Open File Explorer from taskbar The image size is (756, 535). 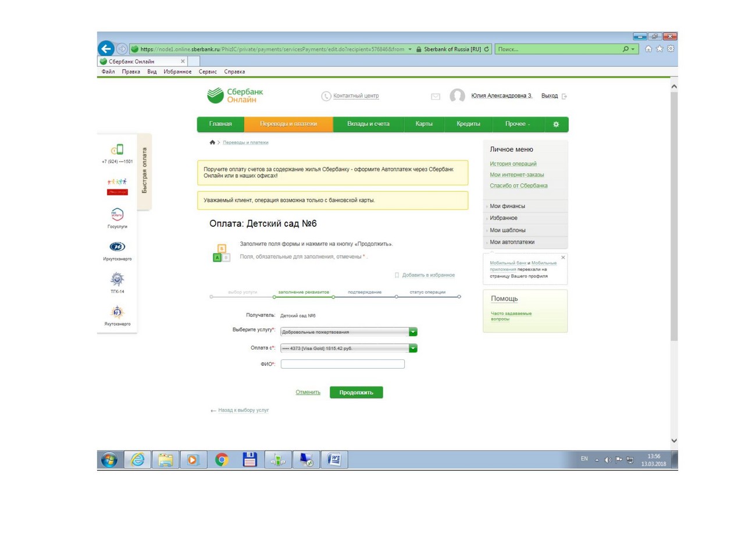[x=166, y=459]
